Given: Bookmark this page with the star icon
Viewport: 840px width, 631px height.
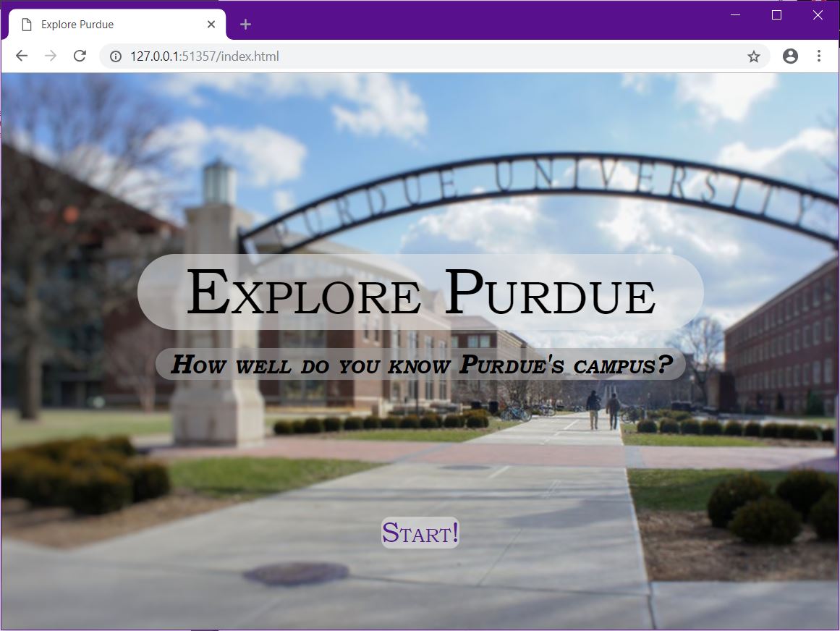Looking at the screenshot, I should (x=754, y=56).
